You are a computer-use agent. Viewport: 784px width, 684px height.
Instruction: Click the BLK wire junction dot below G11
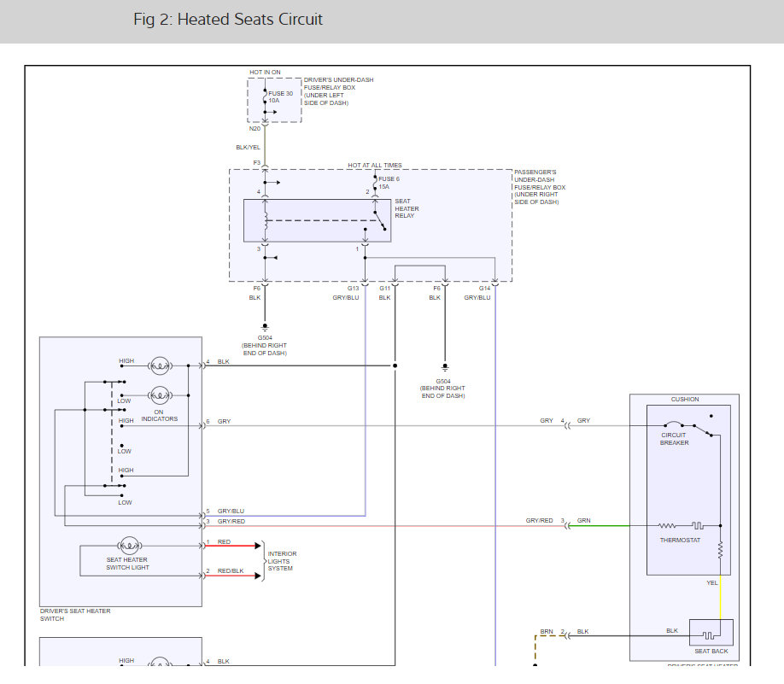click(395, 365)
